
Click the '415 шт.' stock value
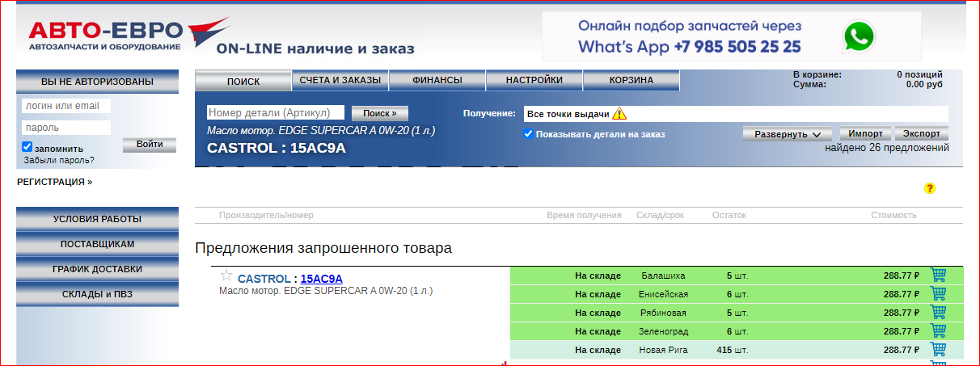[x=733, y=350]
